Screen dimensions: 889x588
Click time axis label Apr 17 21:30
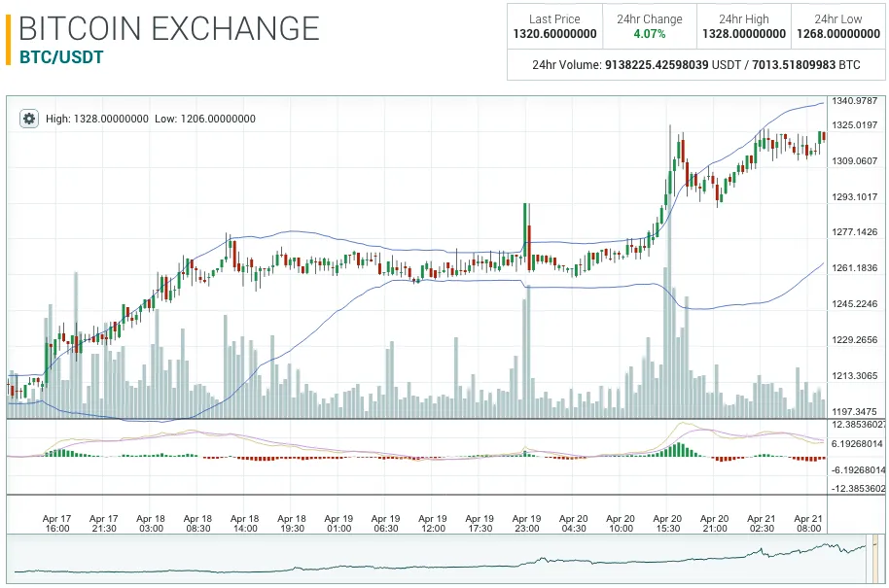click(x=104, y=524)
